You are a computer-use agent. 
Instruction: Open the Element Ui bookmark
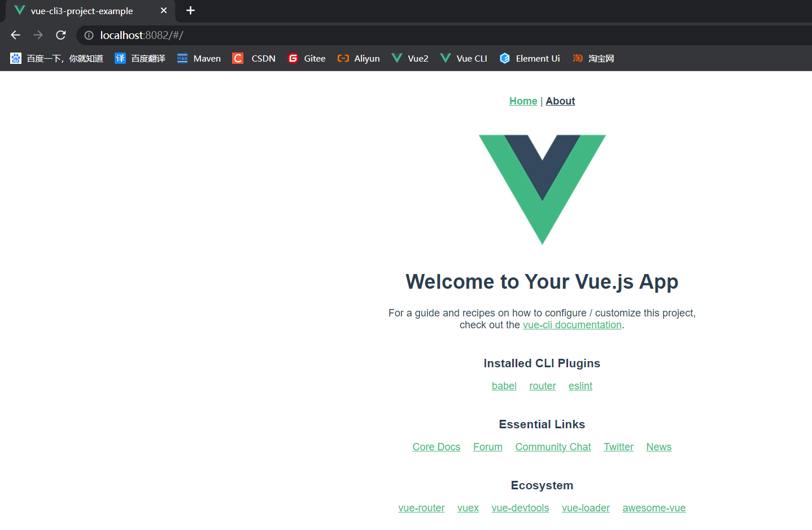[529, 58]
